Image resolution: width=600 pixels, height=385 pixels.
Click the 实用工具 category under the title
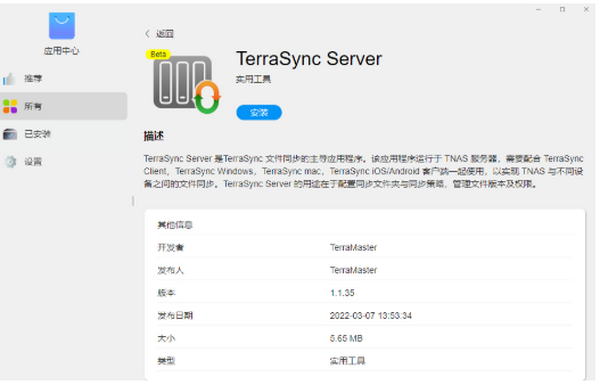tap(253, 80)
